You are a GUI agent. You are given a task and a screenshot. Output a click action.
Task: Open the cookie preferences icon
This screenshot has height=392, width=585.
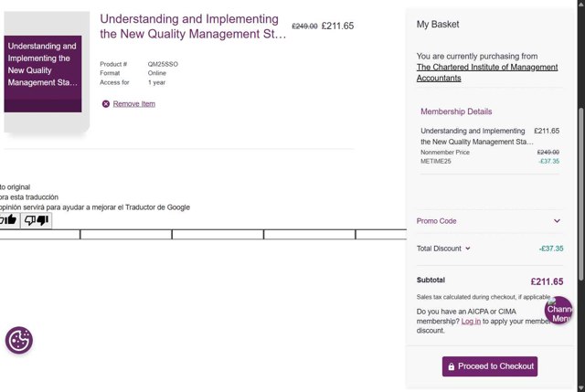click(19, 340)
